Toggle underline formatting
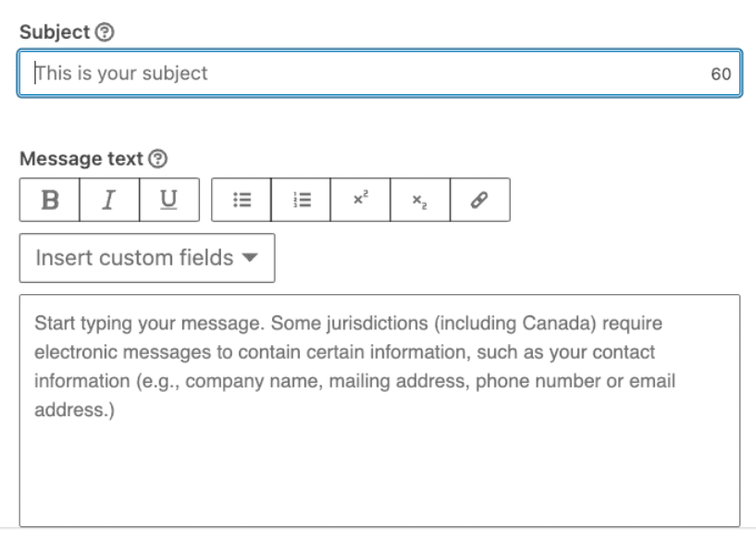Screen dimensions: 756x541 click(x=168, y=200)
